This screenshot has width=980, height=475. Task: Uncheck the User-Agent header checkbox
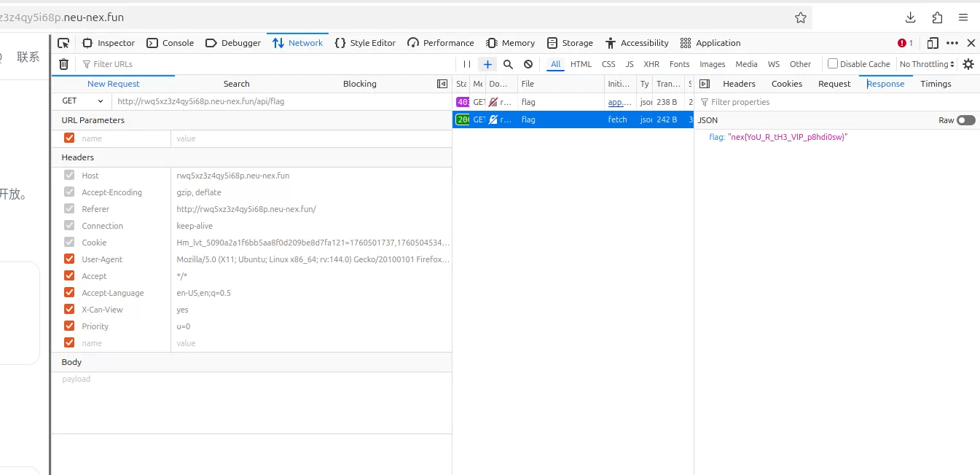(69, 259)
